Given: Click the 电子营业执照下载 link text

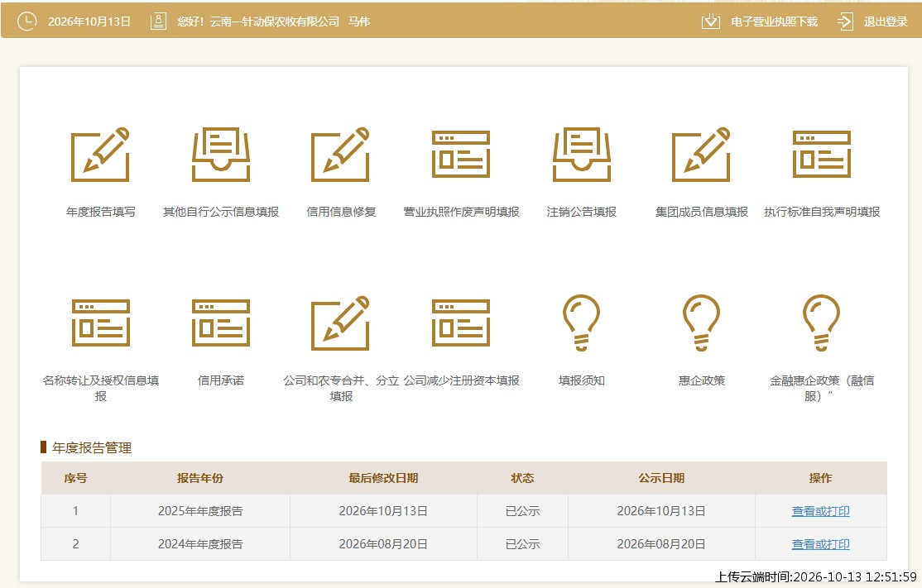Looking at the screenshot, I should click(x=775, y=22).
